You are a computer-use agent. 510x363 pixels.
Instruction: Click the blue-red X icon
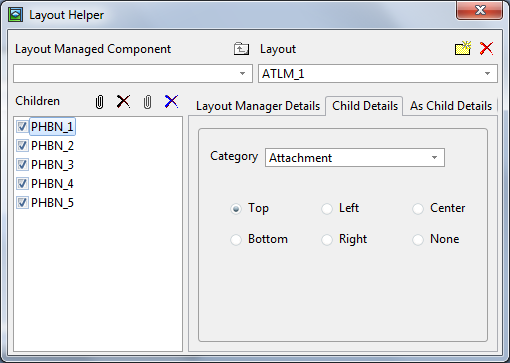coord(171,101)
